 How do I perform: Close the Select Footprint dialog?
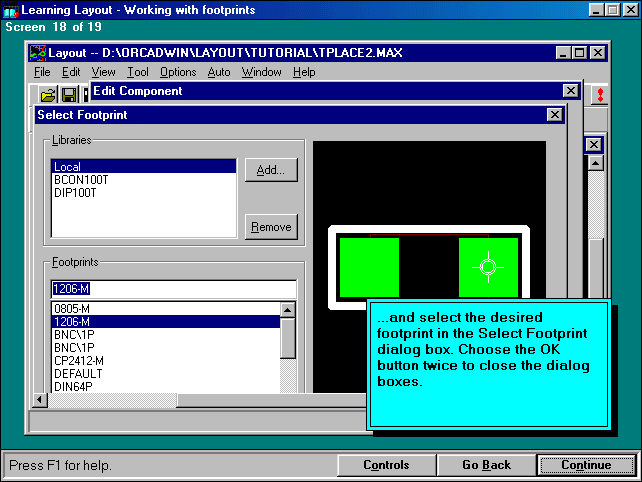[554, 115]
